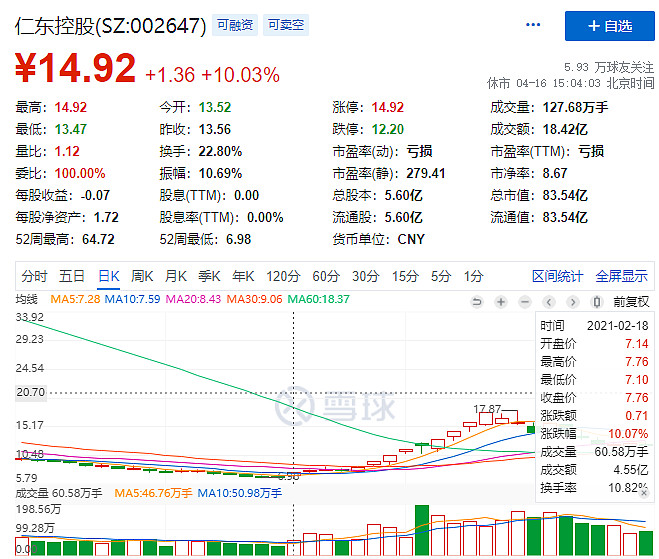Viewport: 659px width, 559px height.
Task: Click the +10.03% change value
Action: tap(241, 75)
